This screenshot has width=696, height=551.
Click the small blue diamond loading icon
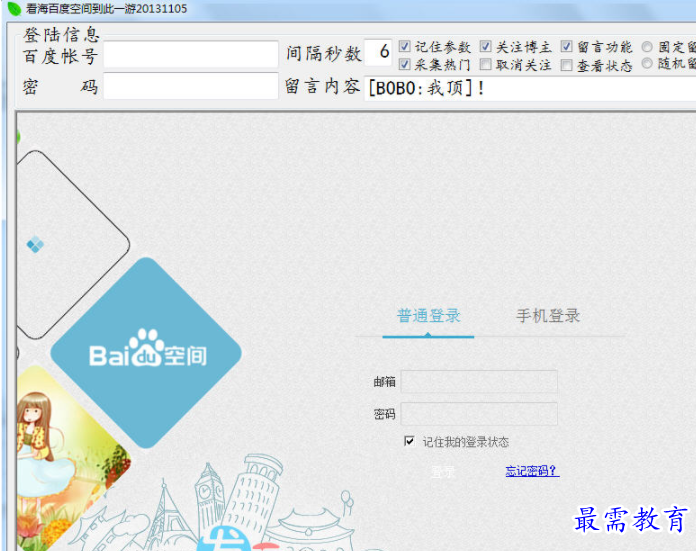(35, 245)
